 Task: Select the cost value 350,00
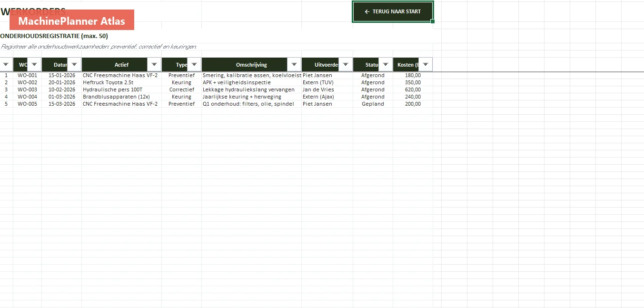click(x=413, y=82)
